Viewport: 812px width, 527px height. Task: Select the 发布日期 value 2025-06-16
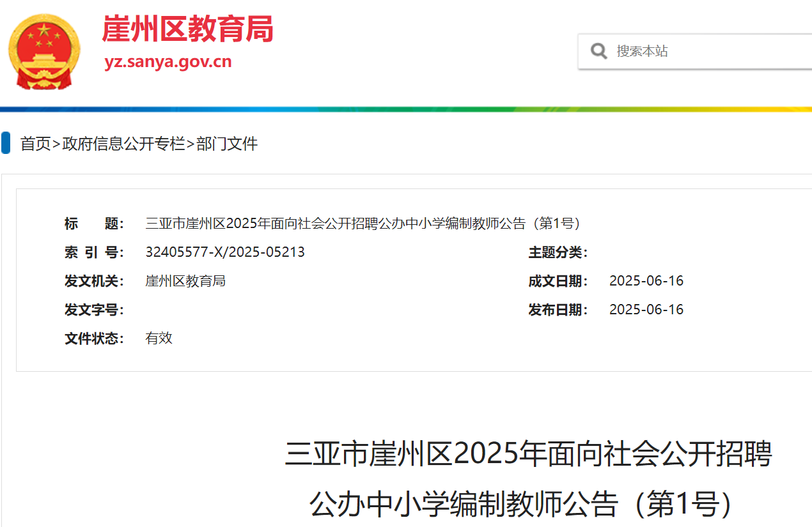coord(646,310)
